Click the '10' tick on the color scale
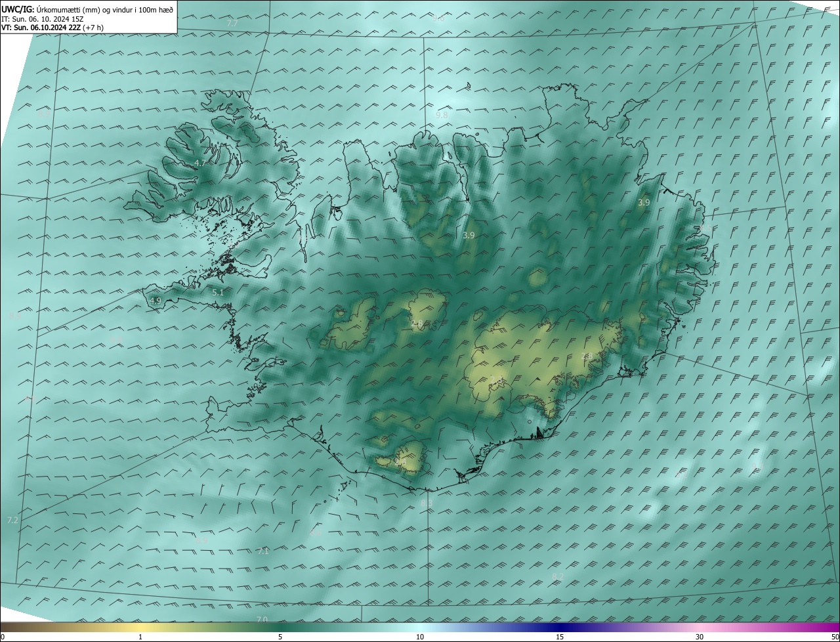 pos(419,637)
